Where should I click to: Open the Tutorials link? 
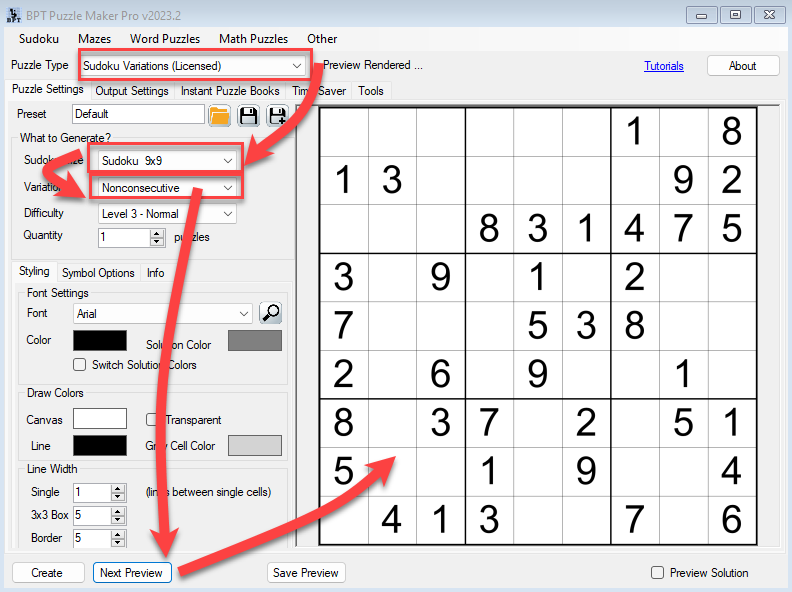[664, 66]
